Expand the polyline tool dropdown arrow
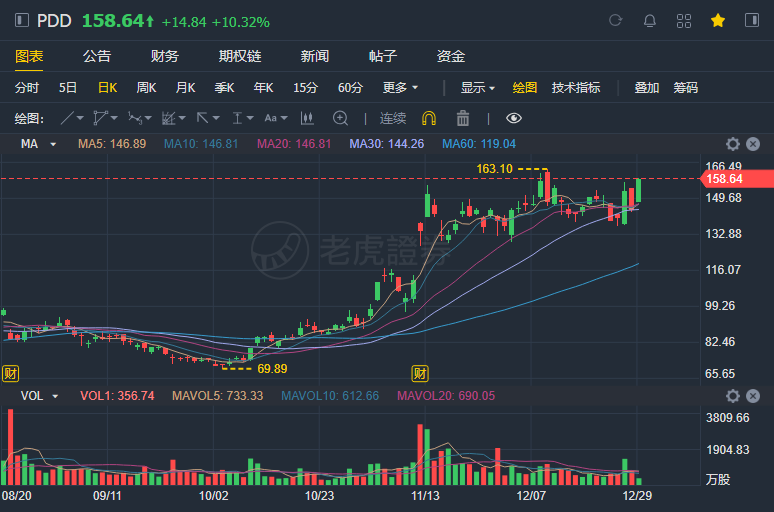 coord(115,118)
